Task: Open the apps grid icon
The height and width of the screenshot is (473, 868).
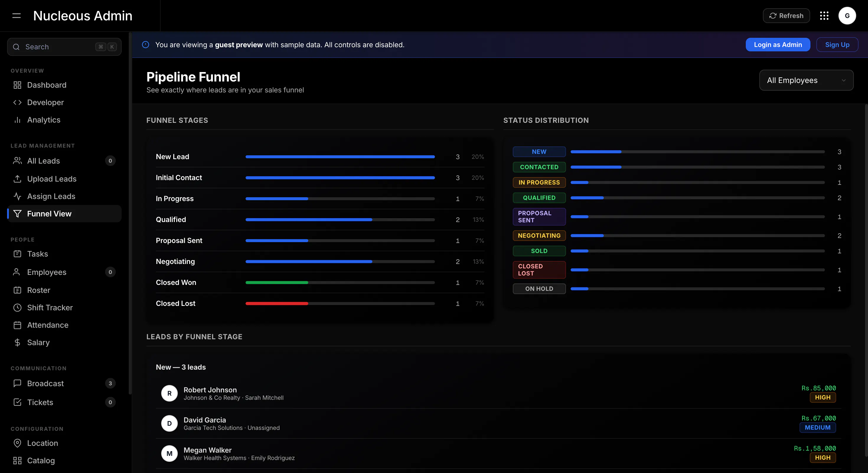Action: tap(824, 16)
